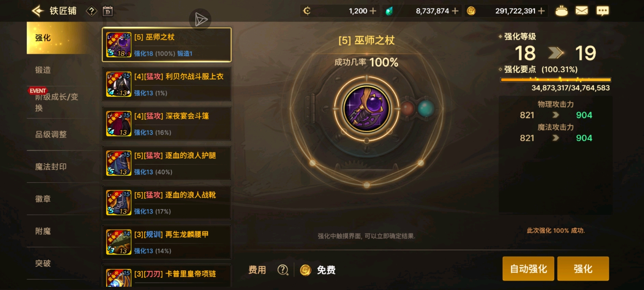644x290 pixels.
Task: Switch to the 魔法封印 tab
Action: coord(51,167)
